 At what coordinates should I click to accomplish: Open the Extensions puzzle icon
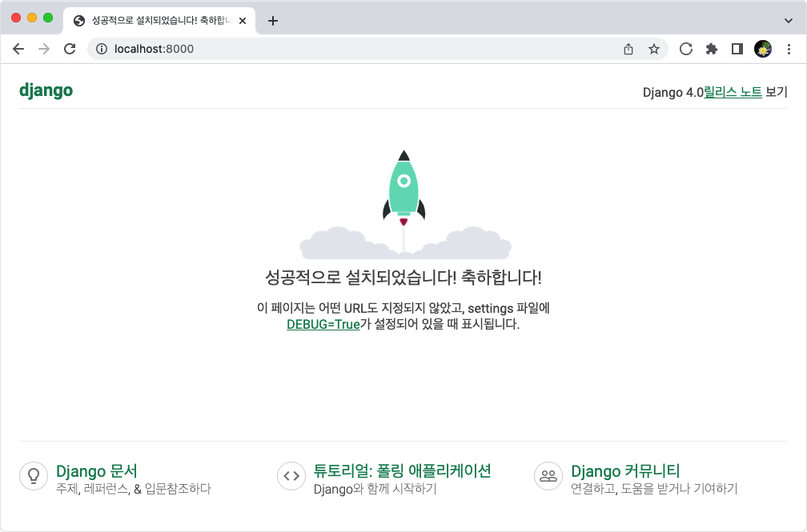coord(711,49)
